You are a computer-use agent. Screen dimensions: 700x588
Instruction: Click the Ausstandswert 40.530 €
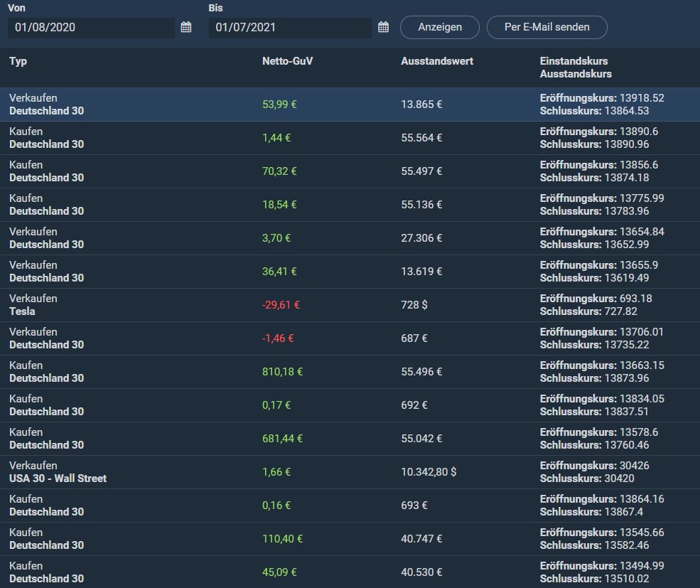[421, 572]
